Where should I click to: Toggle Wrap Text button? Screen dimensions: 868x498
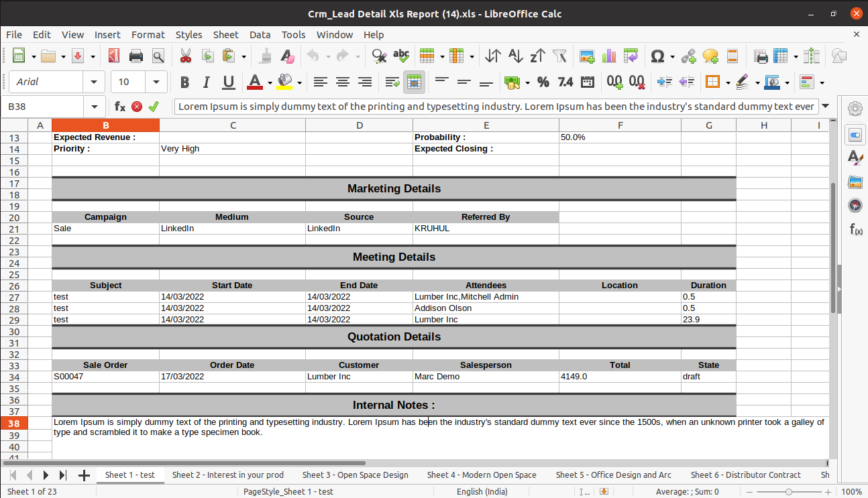coord(392,82)
